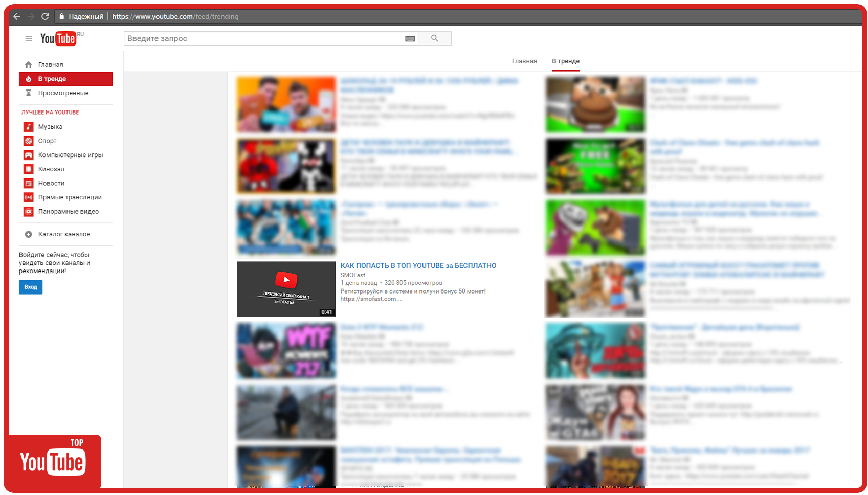Open the blurred thumbnail with pink WTF text
The height and width of the screenshot is (495, 868).
click(286, 351)
